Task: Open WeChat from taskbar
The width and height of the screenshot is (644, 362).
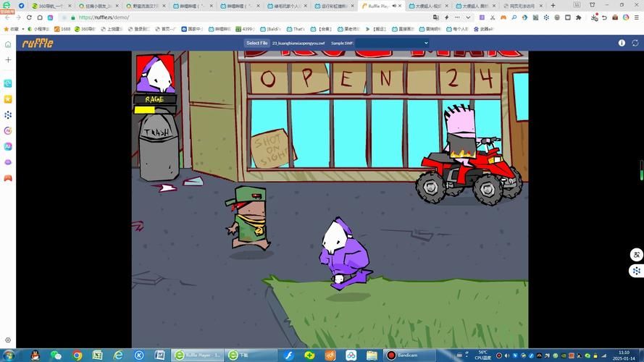Action: click(x=56, y=355)
